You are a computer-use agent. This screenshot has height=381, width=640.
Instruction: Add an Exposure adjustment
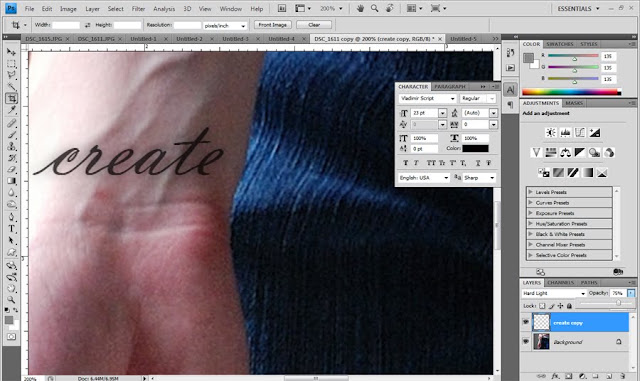tap(595, 132)
